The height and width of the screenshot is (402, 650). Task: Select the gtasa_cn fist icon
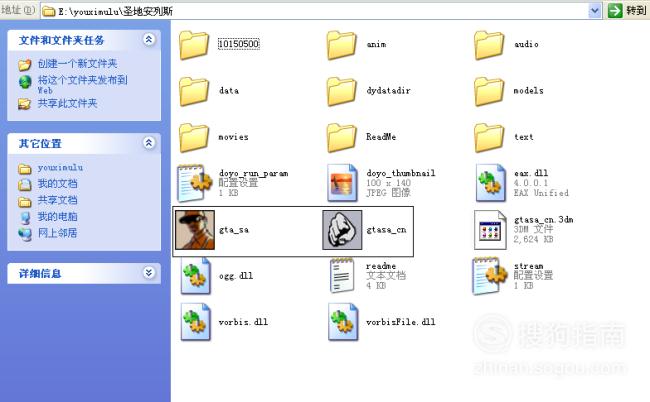342,230
